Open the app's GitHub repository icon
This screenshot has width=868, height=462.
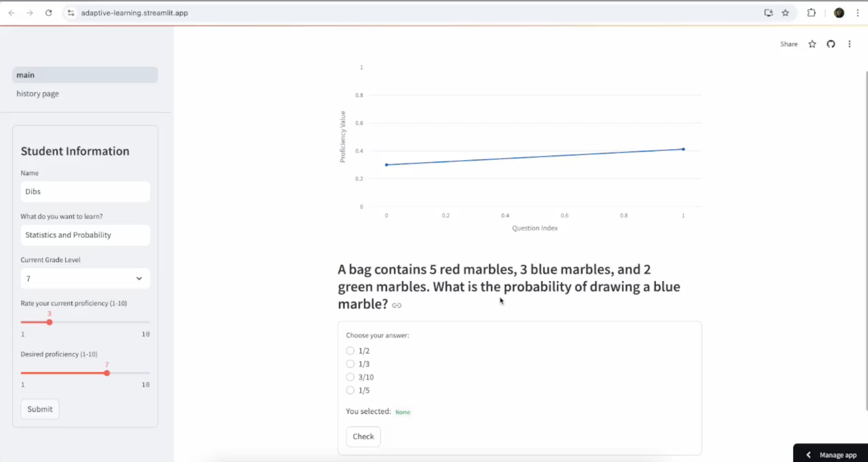click(x=831, y=44)
